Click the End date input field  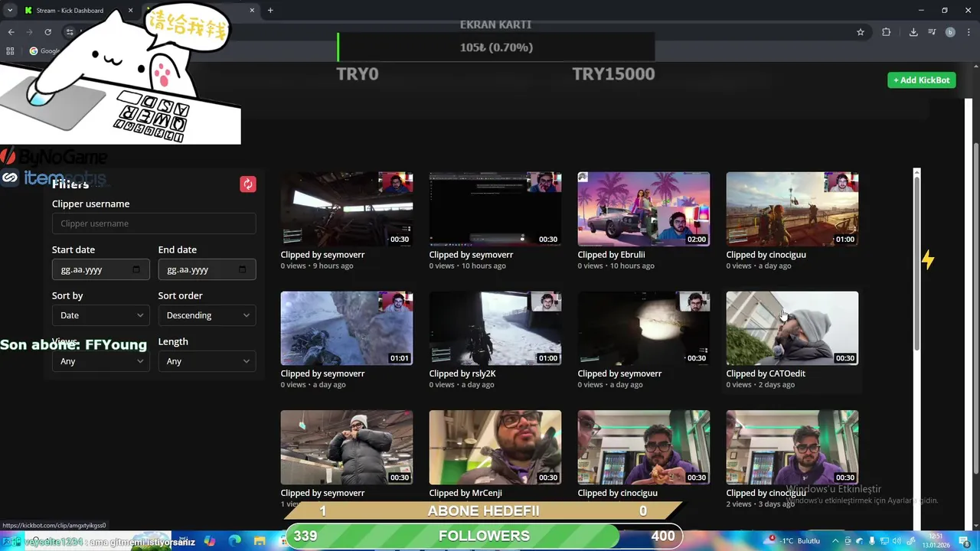(207, 269)
